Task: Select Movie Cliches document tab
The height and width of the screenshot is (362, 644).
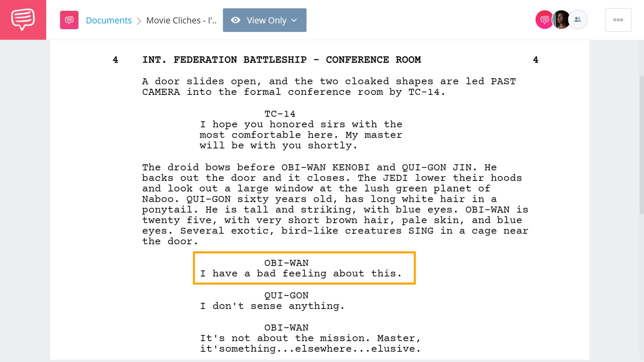Action: coord(181,20)
